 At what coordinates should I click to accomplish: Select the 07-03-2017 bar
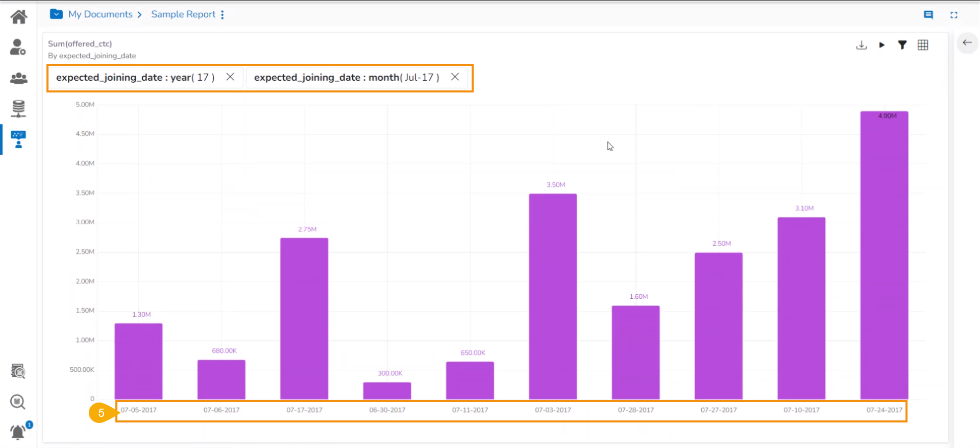tap(553, 296)
